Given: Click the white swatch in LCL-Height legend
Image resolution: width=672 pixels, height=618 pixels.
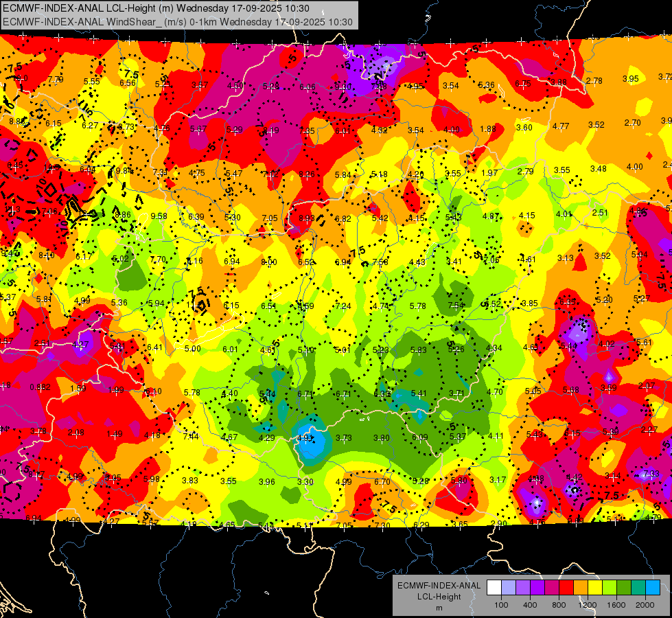Looking at the screenshot, I should click(494, 587).
